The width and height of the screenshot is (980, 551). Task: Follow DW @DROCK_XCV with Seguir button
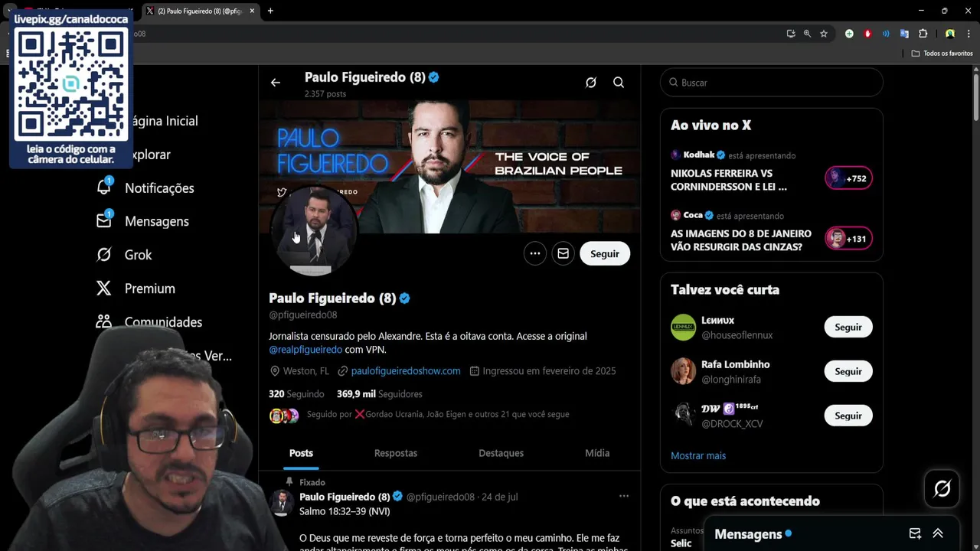click(848, 416)
